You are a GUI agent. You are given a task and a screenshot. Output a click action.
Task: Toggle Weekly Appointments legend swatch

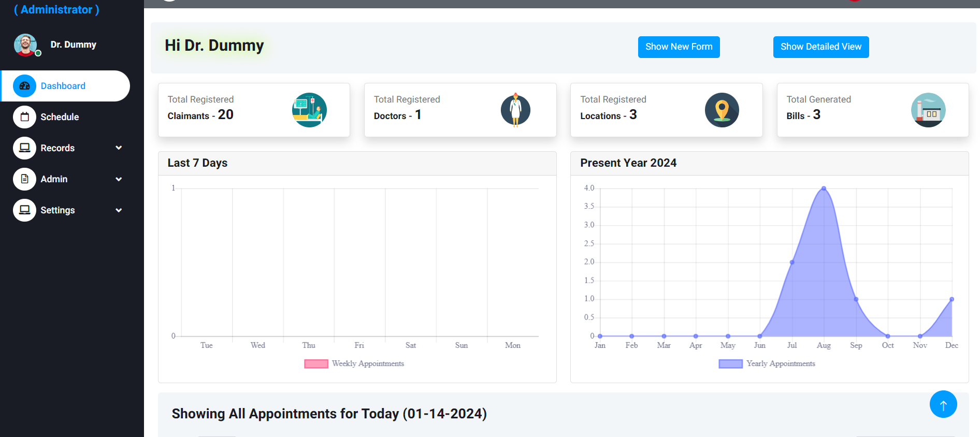tap(316, 364)
